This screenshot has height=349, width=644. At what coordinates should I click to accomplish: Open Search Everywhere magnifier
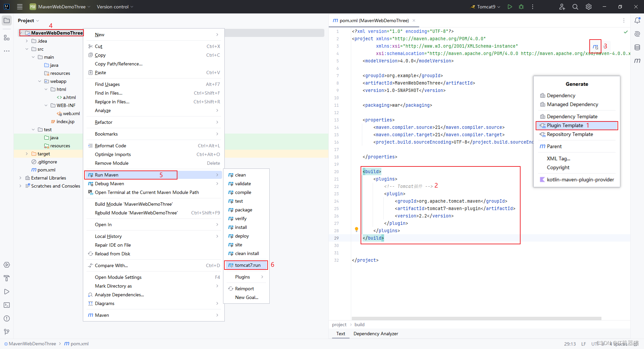coord(575,7)
